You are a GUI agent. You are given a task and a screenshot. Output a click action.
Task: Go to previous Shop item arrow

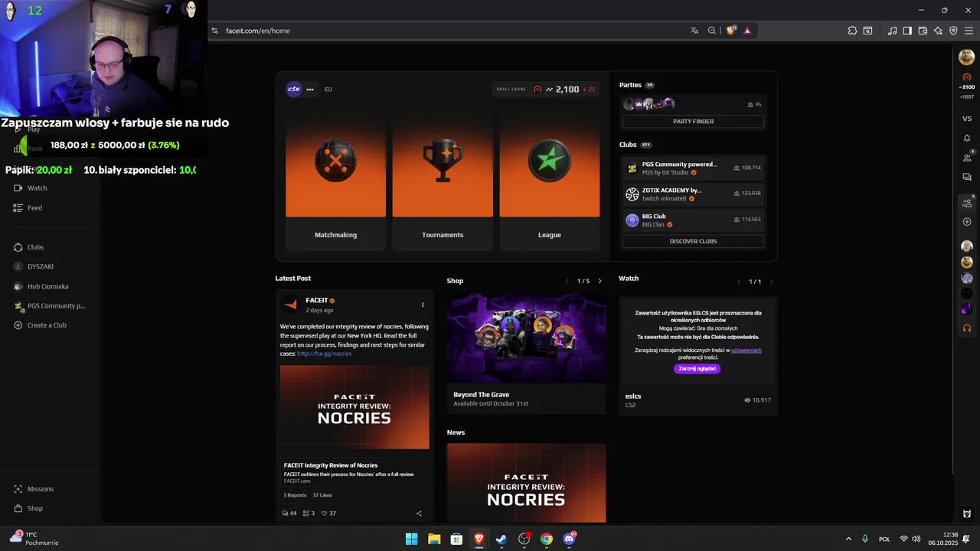567,281
